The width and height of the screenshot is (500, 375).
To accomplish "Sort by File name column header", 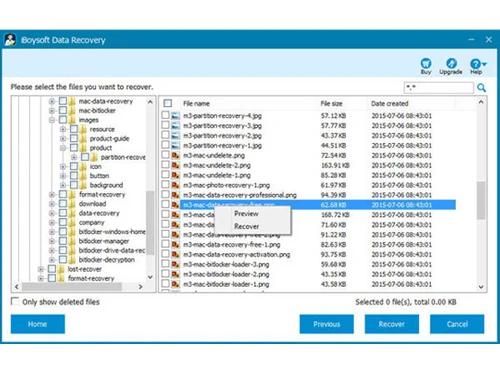I will [196, 104].
